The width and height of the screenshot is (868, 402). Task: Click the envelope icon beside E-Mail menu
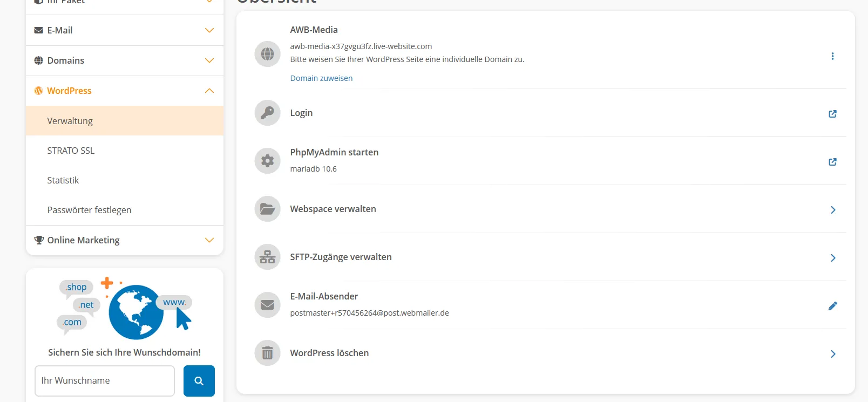(x=39, y=30)
